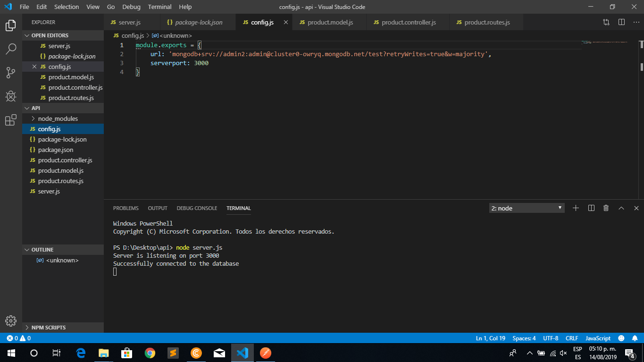This screenshot has height=362, width=644.
Task: Click Open Changes icon in editor toolbar
Action: 606,22
